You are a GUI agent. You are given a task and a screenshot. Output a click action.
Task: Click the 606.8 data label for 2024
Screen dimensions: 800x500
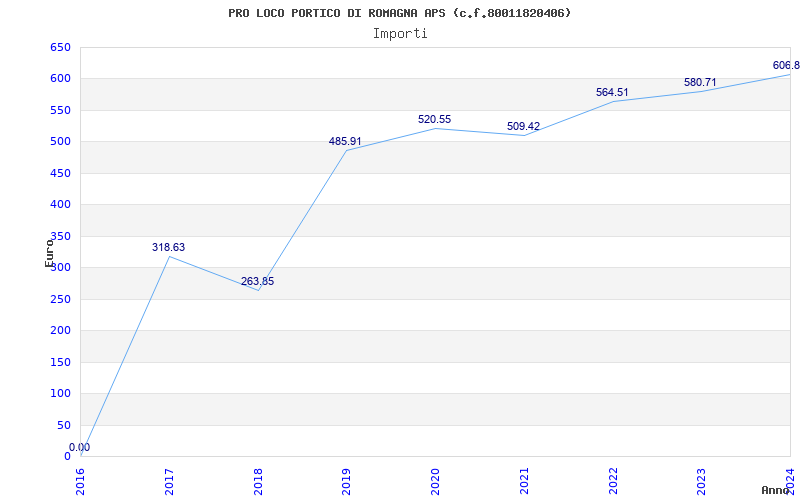[786, 66]
